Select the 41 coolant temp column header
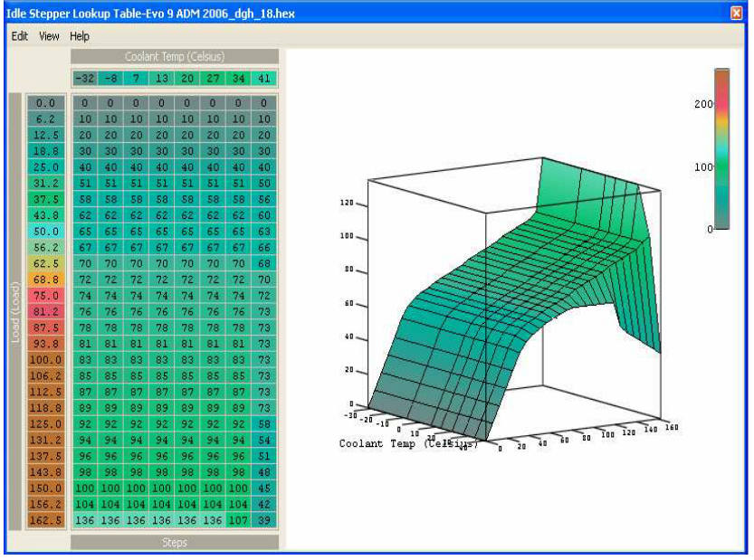The width and height of the screenshot is (754, 560). click(x=263, y=79)
